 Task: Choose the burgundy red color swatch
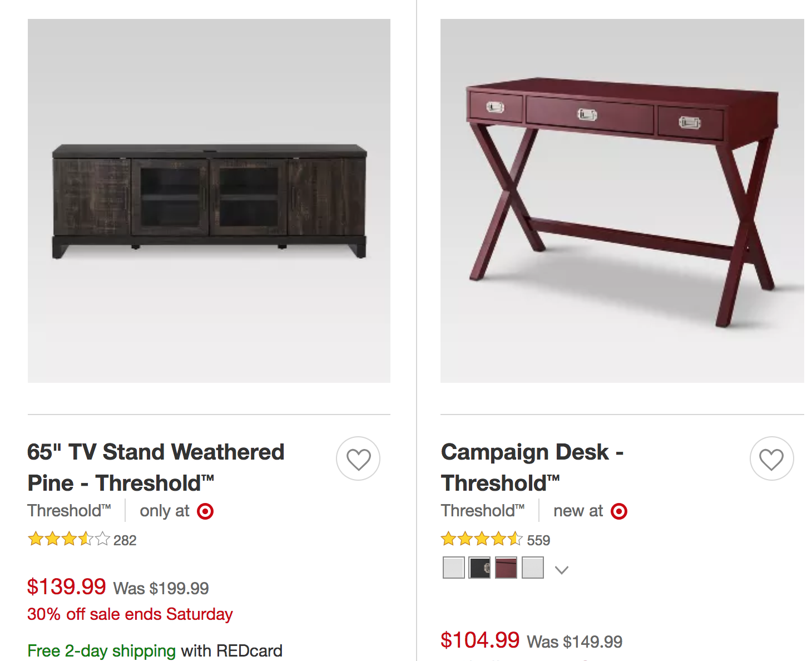point(506,568)
